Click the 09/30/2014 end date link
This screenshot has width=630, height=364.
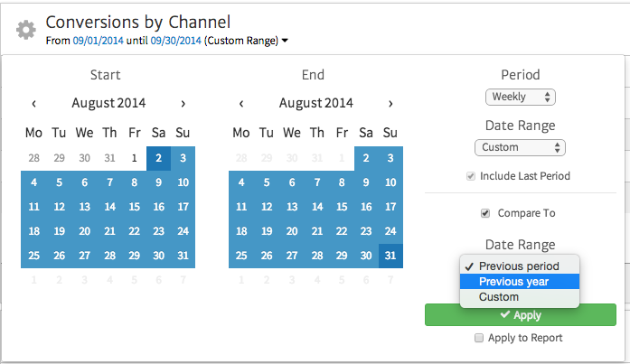click(175, 41)
